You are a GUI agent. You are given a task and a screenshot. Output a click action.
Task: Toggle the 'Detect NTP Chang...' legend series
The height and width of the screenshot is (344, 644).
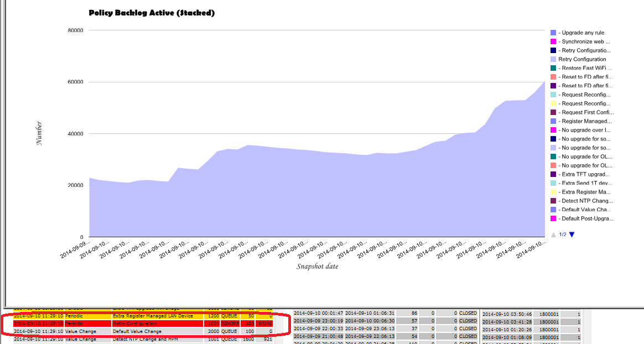point(585,201)
